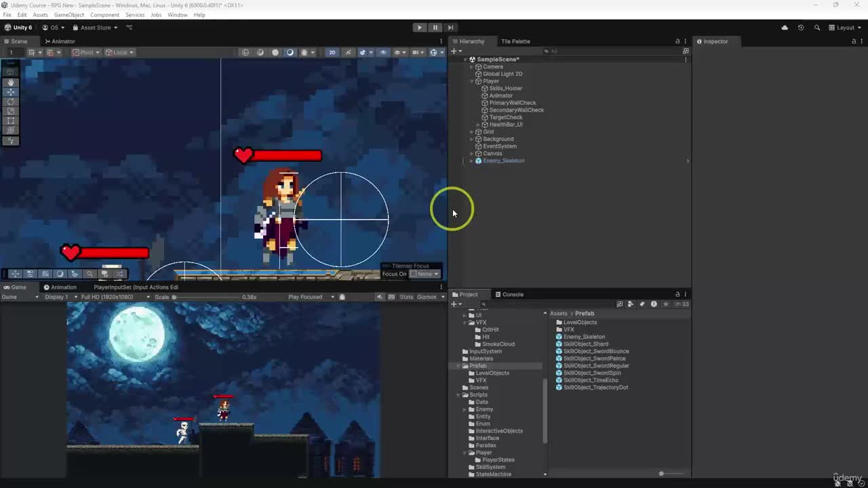The image size is (868, 488).
Task: Open Enemy_Skeleton prefab mode arrow
Action: tap(687, 161)
